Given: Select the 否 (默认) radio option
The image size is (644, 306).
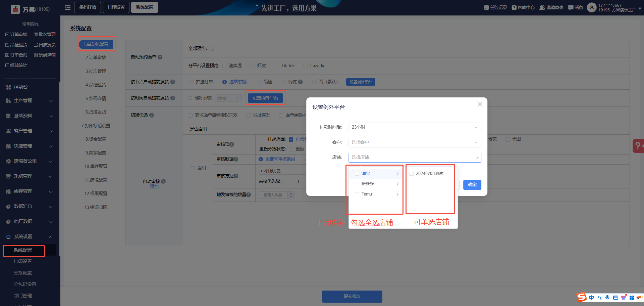Looking at the screenshot, I should click(x=314, y=82).
